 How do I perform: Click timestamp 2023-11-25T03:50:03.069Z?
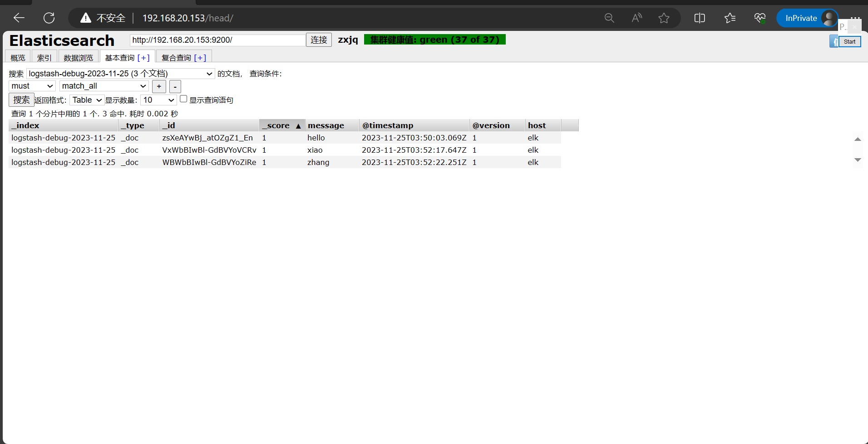pyautogui.click(x=414, y=138)
